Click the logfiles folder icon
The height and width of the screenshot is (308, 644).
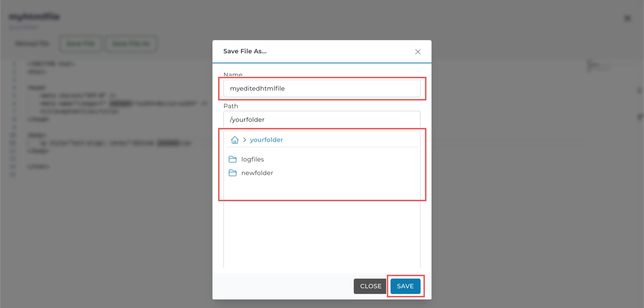coord(232,159)
